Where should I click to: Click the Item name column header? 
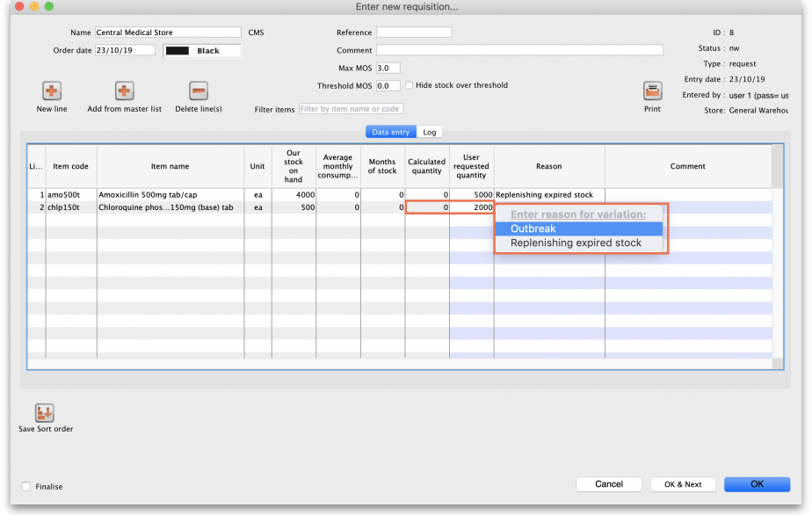click(170, 166)
